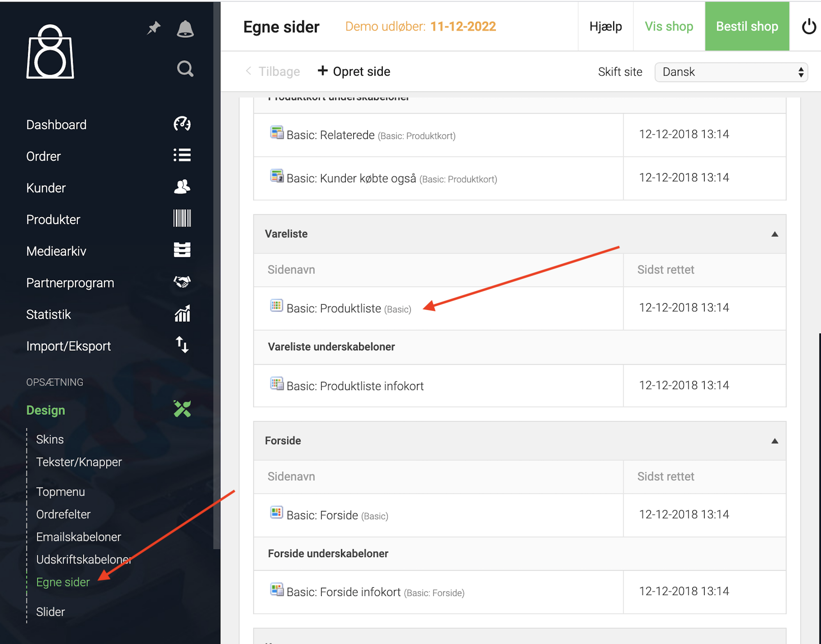Click the Bestil shop button
This screenshot has height=644, width=821.
pyautogui.click(x=747, y=27)
